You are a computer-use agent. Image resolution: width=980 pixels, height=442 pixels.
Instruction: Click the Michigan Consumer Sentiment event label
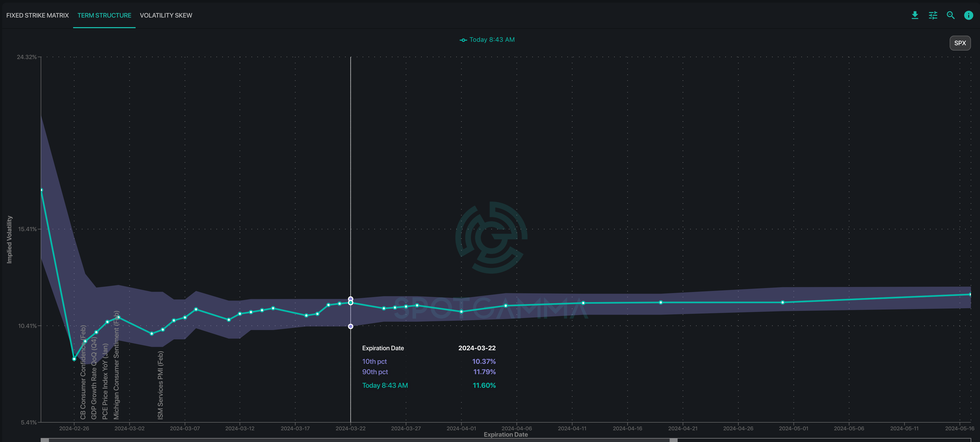click(x=116, y=365)
